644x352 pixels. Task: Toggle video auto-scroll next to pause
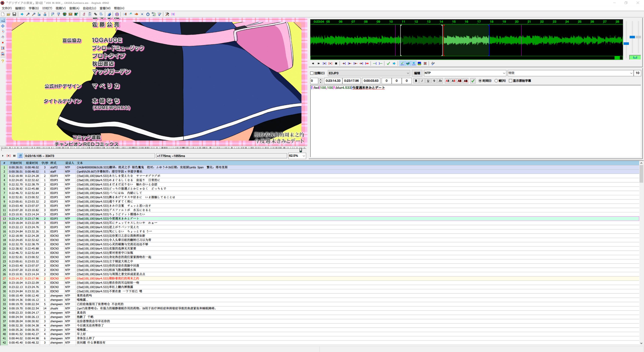20,156
